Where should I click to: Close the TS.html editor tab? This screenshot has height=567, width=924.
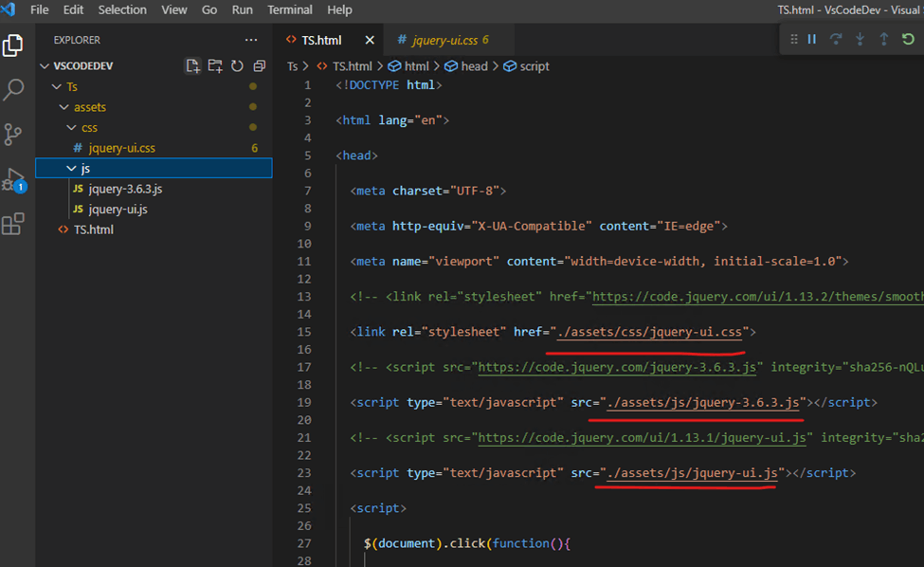(x=370, y=40)
